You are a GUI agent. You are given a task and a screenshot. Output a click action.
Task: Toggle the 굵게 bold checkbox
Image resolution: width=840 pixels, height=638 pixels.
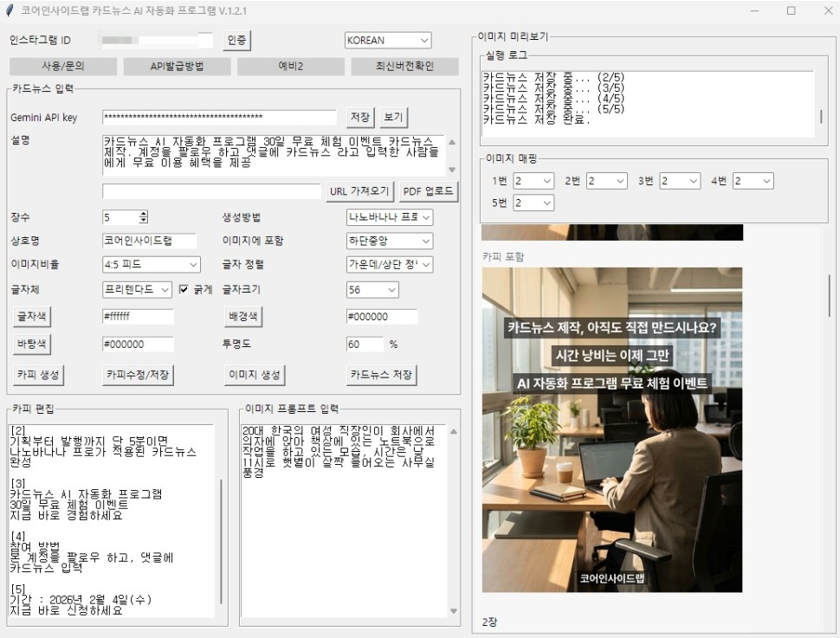click(184, 289)
